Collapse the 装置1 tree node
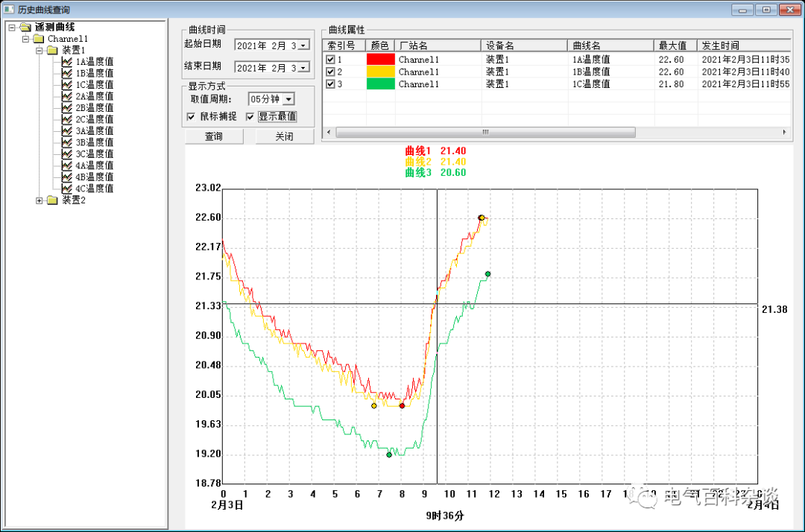This screenshot has height=532, width=805. coord(39,50)
